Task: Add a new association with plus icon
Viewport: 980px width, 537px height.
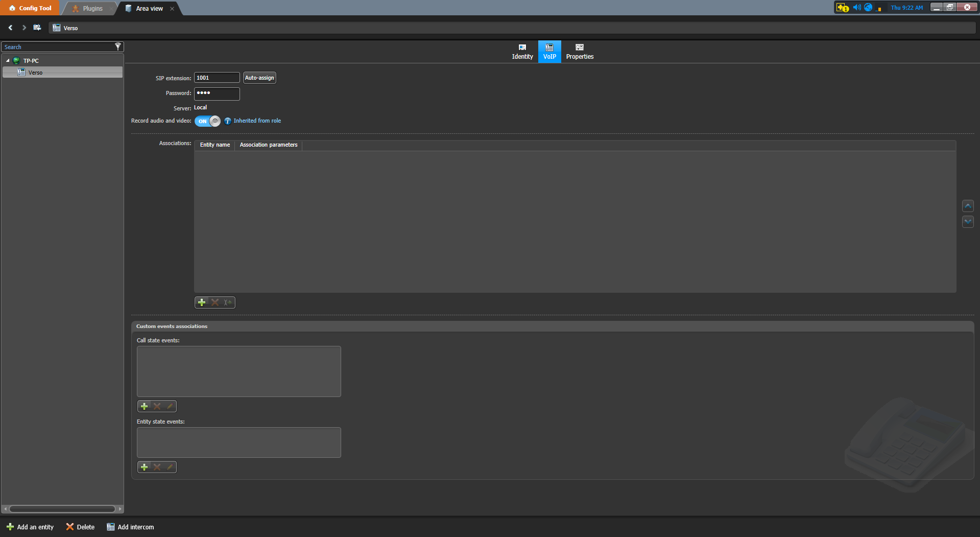Action: tap(202, 302)
